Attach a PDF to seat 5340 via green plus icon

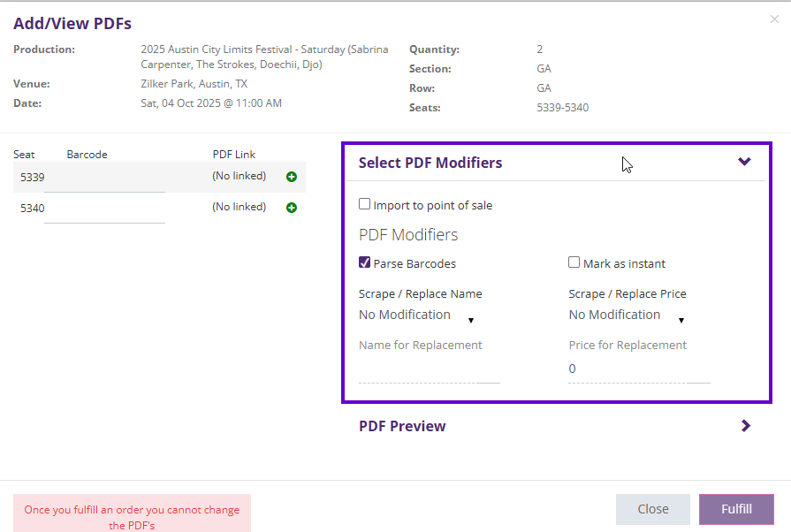point(292,208)
